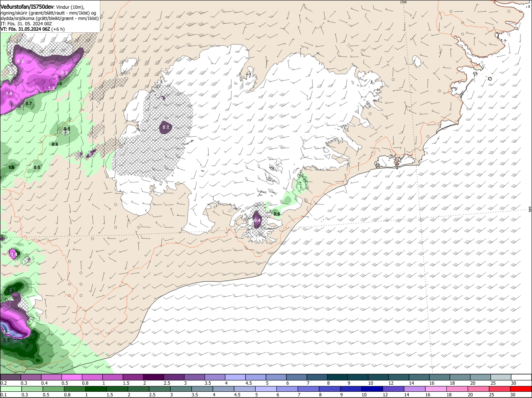
Task: Click the 0.6 value beside the 0.4 blob
Action: coord(277,214)
